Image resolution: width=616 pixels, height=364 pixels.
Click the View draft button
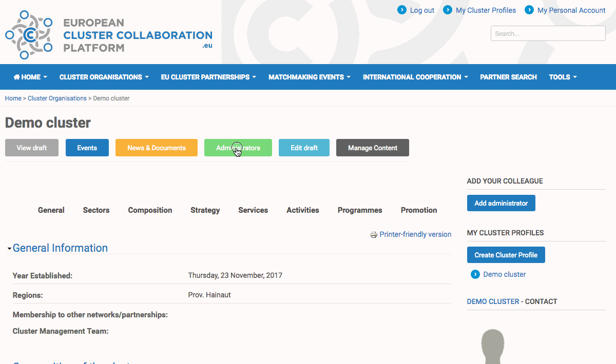click(x=32, y=148)
